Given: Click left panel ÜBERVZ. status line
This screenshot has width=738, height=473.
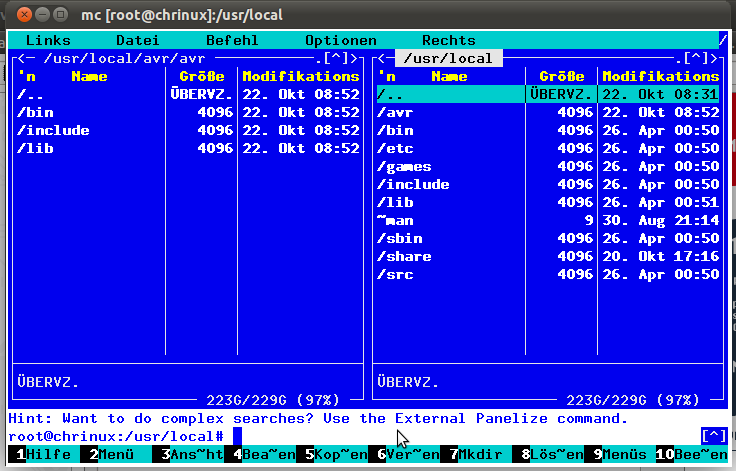Looking at the screenshot, I should 48,382.
